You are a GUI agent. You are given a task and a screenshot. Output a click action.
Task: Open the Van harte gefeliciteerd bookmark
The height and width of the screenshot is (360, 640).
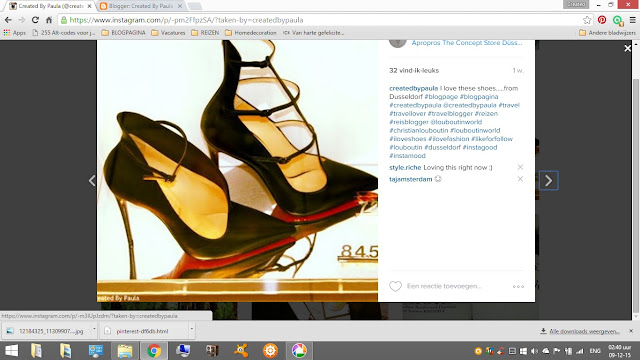click(313, 33)
